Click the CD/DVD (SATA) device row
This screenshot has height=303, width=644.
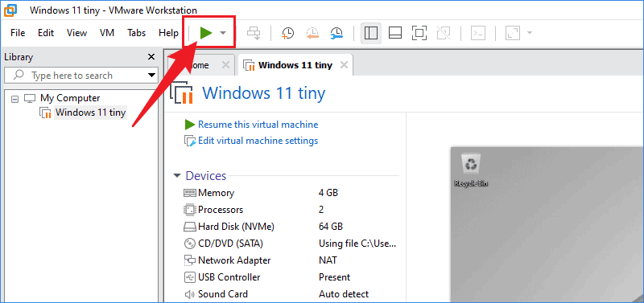[291, 244]
